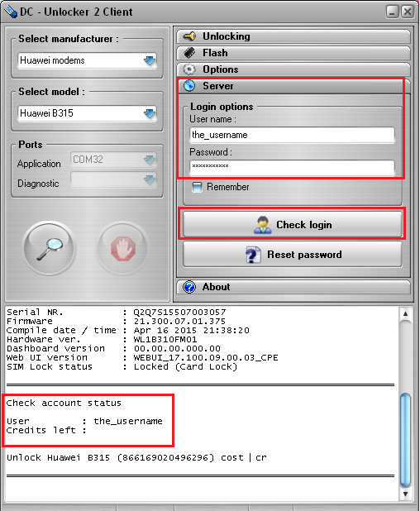Click the globe icon beside Server

point(189,86)
